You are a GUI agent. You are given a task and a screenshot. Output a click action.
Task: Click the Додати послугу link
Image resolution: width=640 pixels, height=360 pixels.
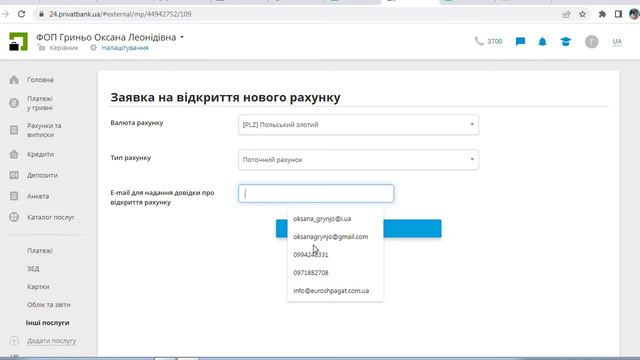51,340
